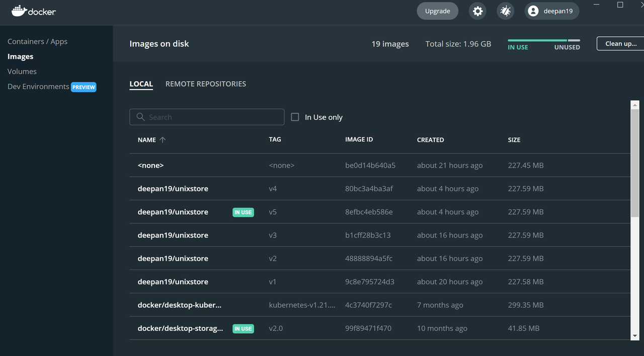Focus the image Search field

(x=207, y=117)
